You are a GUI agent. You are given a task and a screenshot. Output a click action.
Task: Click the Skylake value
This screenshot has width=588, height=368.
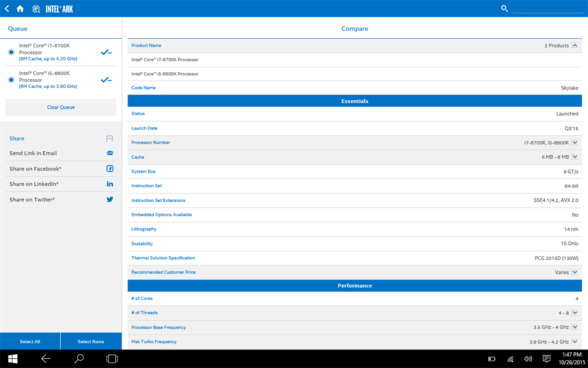point(569,88)
